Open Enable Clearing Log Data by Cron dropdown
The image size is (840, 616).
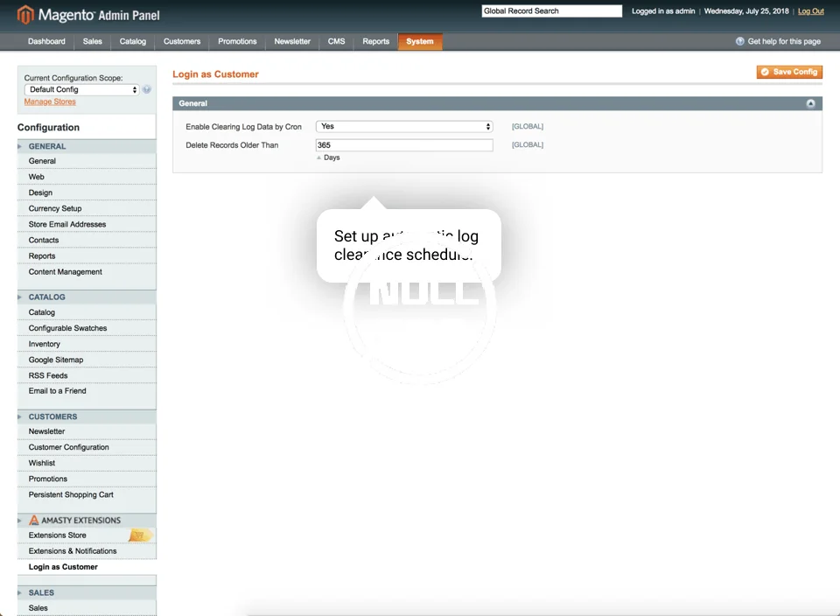click(x=403, y=127)
